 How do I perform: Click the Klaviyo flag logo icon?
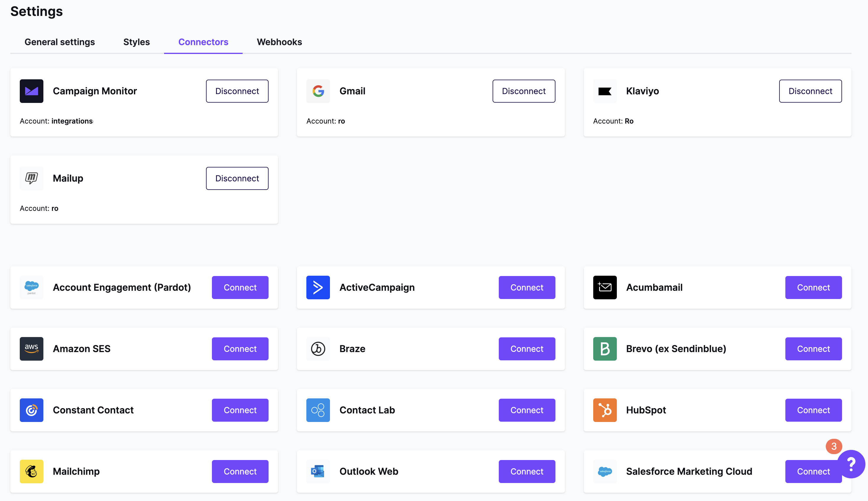pyautogui.click(x=605, y=91)
